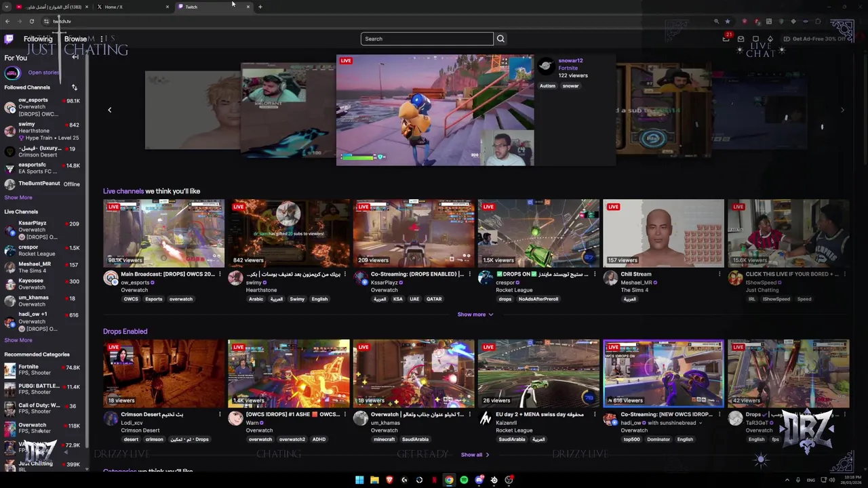Open snowar12 channel name in carousel

(570, 61)
